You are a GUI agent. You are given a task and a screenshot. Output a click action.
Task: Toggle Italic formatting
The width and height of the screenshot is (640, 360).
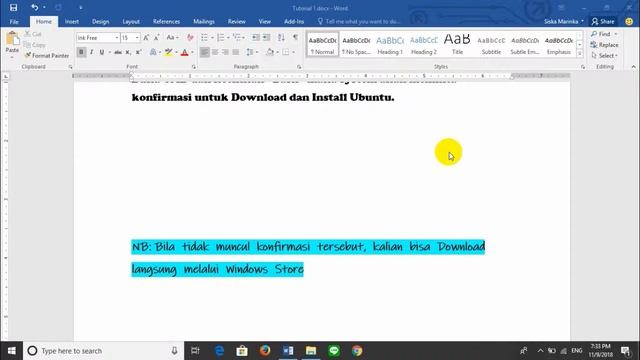click(91, 52)
